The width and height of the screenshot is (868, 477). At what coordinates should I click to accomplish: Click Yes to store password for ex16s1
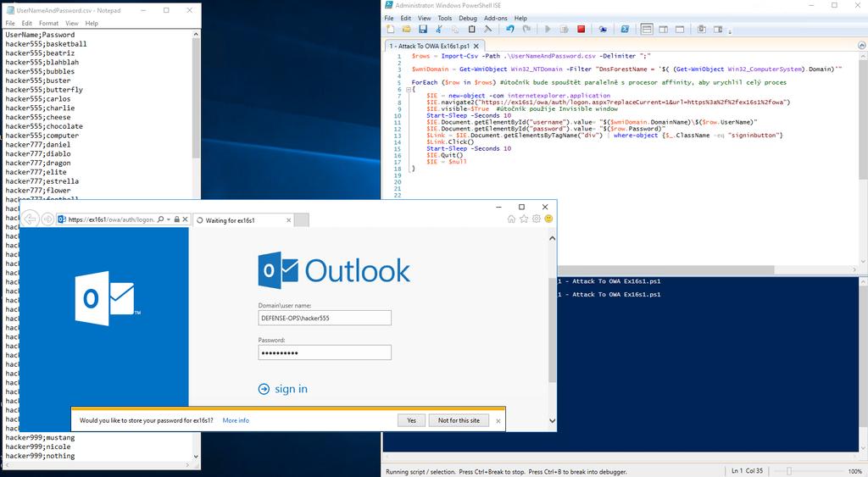click(411, 420)
